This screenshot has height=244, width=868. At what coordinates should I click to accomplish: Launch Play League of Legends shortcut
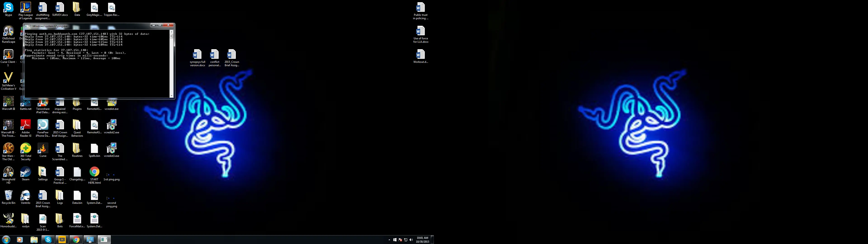tap(26, 11)
